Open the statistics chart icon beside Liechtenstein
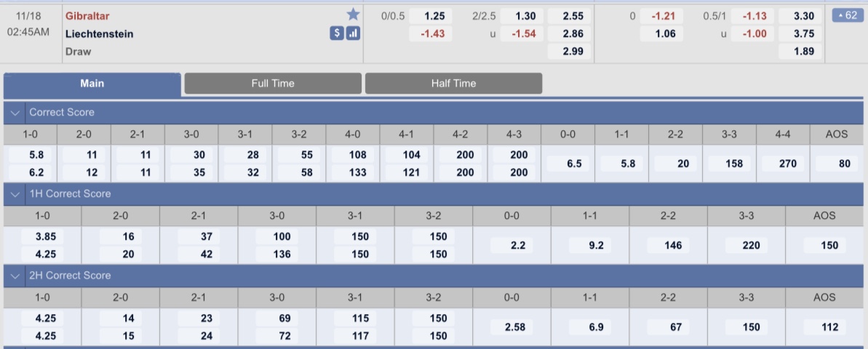The height and width of the screenshot is (349, 868). click(353, 33)
